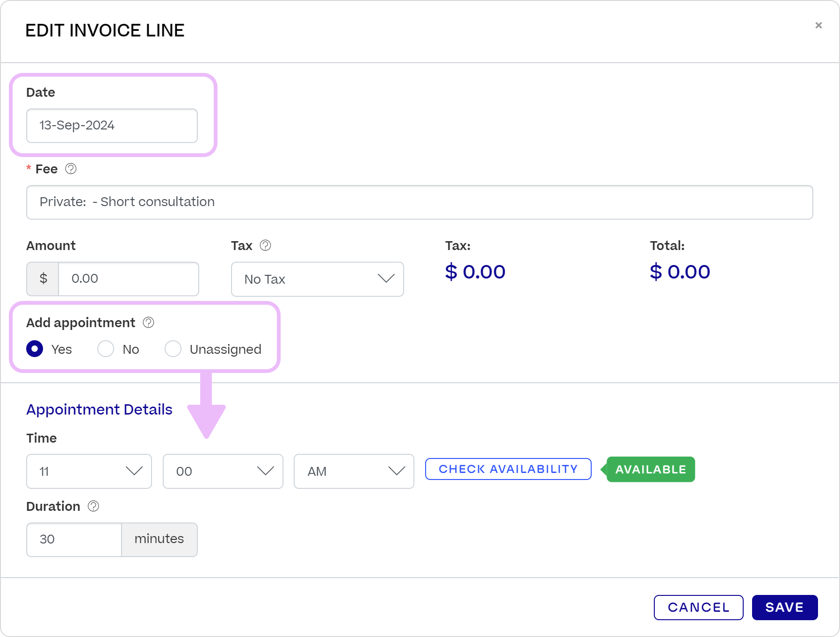The height and width of the screenshot is (637, 840).
Task: Show help icon beside Add appointment
Action: point(148,322)
